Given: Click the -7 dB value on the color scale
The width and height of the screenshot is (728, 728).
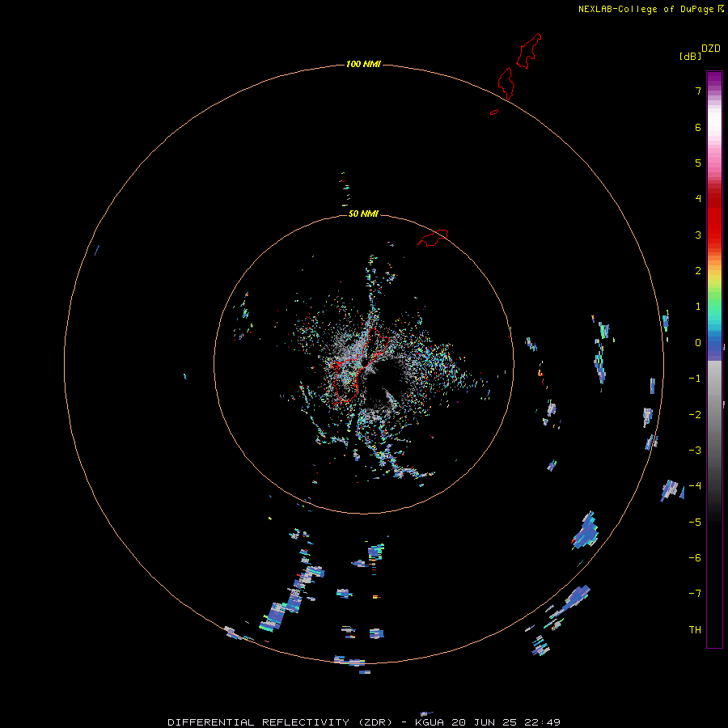Looking at the screenshot, I should pos(695,594).
